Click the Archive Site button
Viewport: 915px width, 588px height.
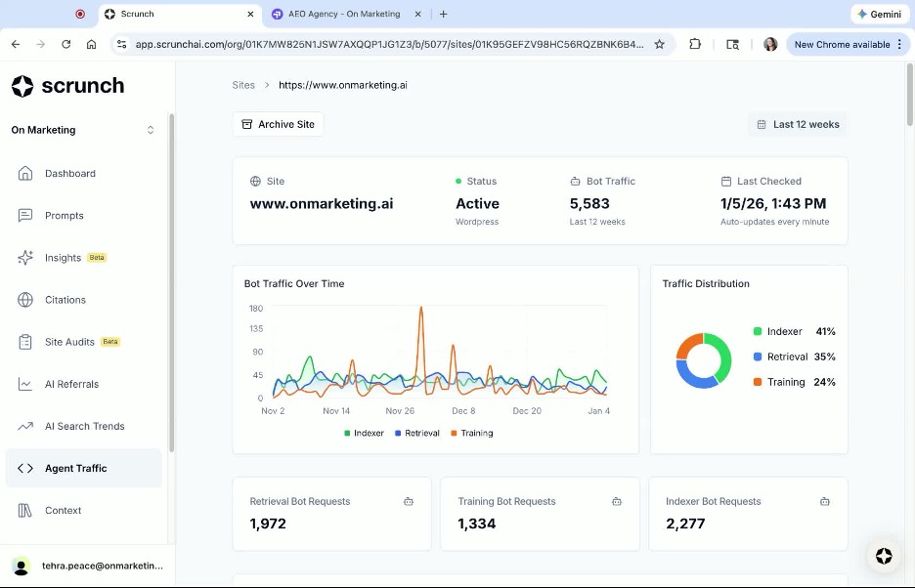click(x=278, y=124)
